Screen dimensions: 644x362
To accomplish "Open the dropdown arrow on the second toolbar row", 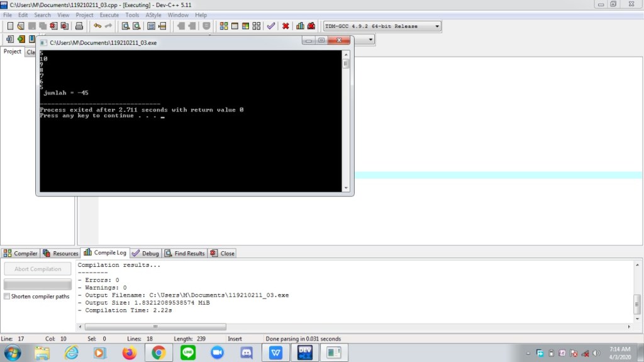I will [x=370, y=39].
